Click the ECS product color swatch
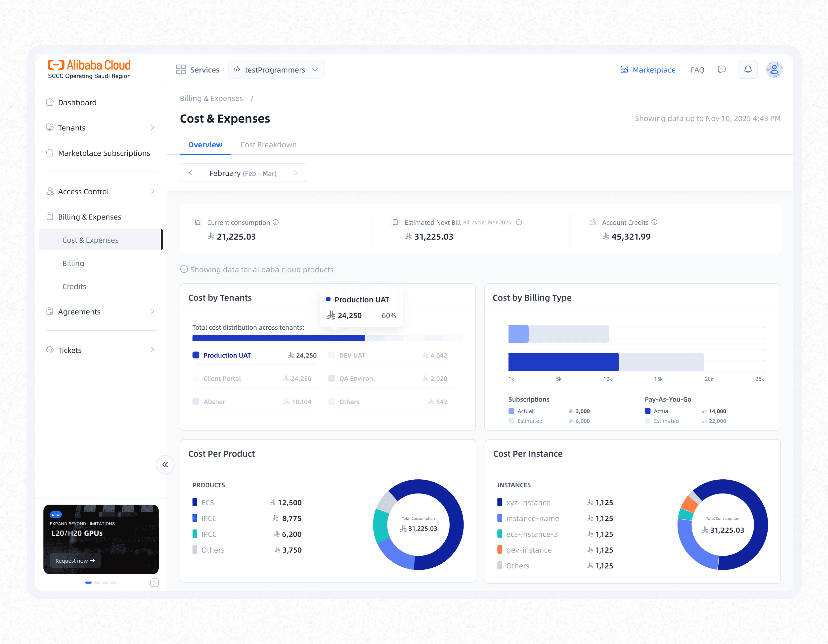Screen dimensions: 828x644 tap(195, 502)
